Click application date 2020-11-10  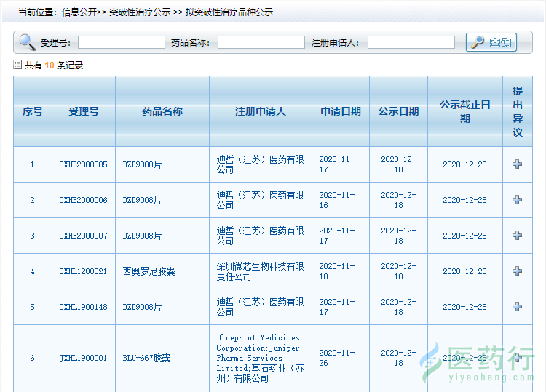tap(337, 271)
